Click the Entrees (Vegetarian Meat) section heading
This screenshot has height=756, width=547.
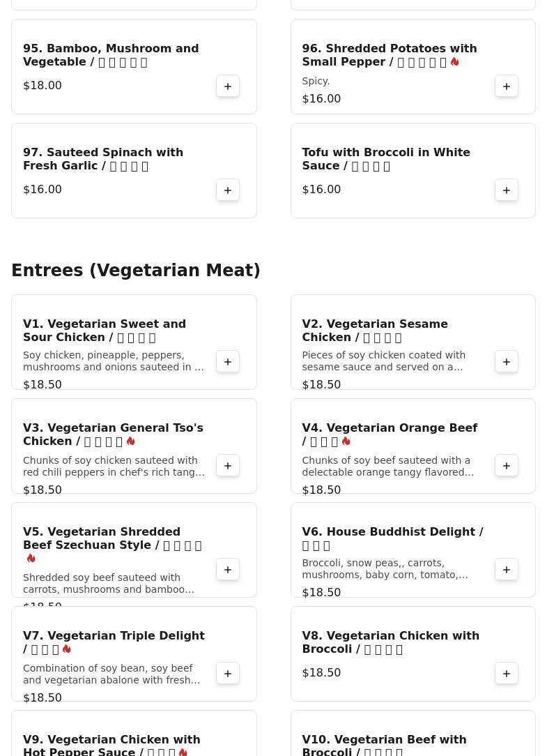coord(136,270)
